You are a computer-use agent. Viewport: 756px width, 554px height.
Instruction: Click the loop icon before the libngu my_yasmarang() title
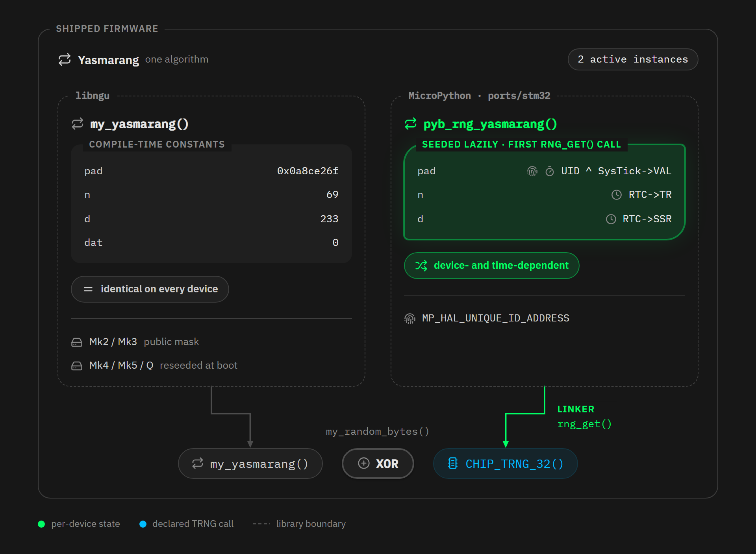point(78,124)
